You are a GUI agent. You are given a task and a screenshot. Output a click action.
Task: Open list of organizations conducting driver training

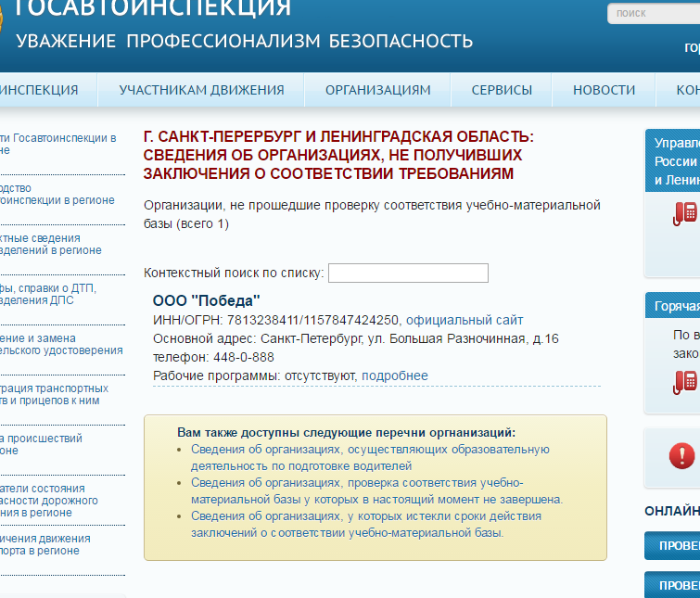point(370,458)
